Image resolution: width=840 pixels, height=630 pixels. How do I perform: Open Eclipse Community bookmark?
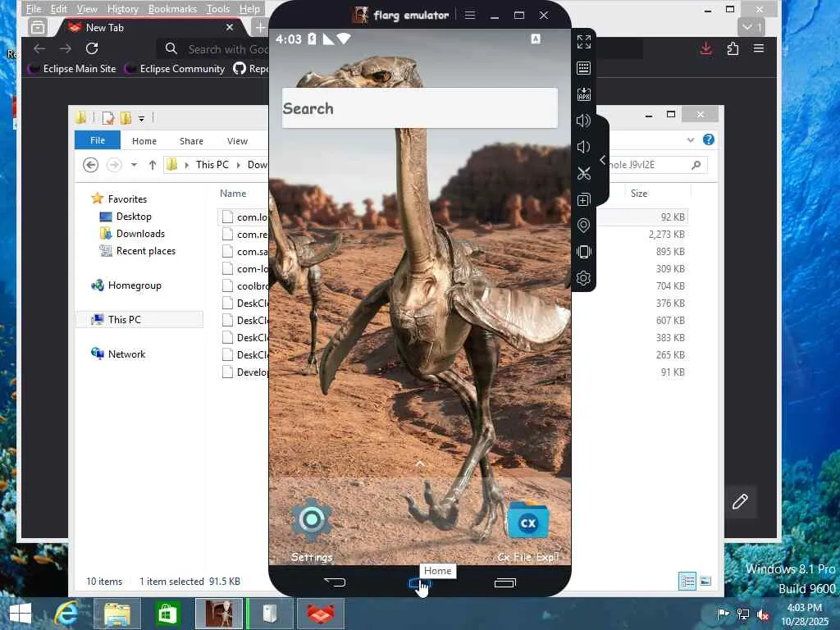176,69
